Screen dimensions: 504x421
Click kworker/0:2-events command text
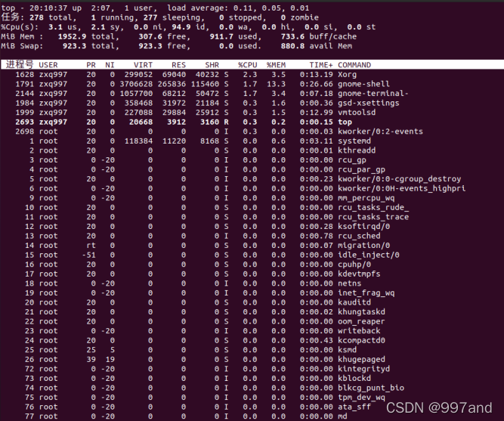click(x=380, y=132)
